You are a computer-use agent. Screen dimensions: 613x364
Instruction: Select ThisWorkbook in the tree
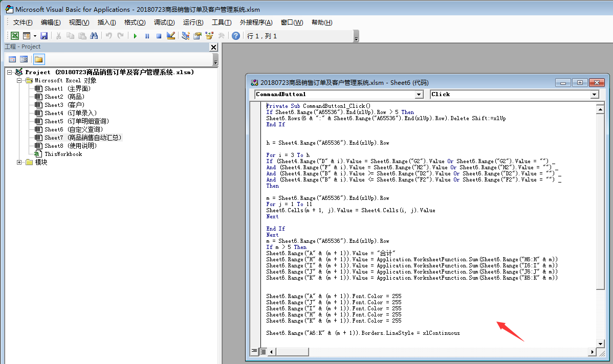coord(63,154)
